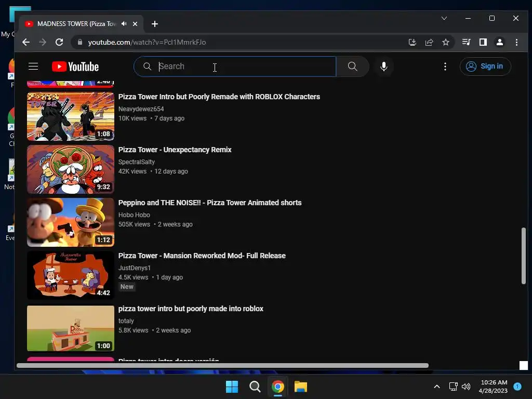Bookmark this tab with star icon

tap(445, 42)
